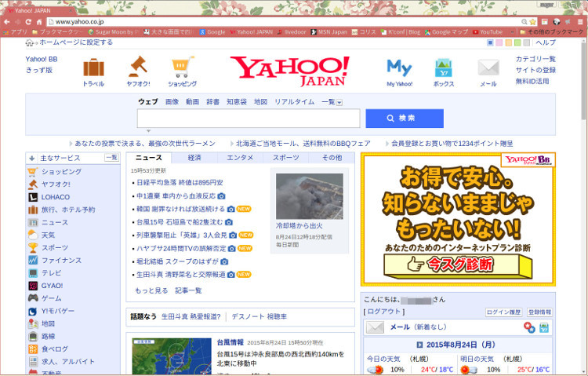Image resolution: width=588 pixels, height=376 pixels.
Task: Open the カテゴリ一覧 link
Action: point(535,59)
